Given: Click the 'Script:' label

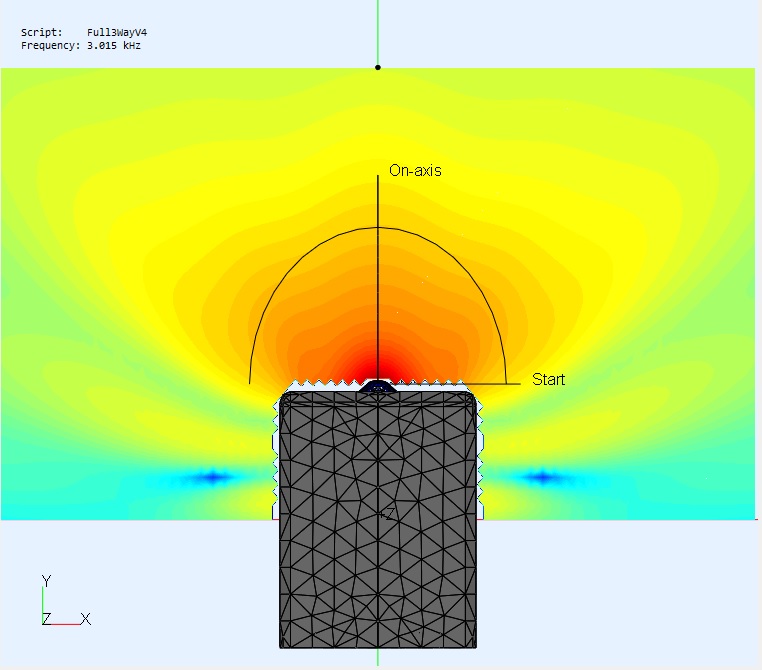Looking at the screenshot, I should click(x=42, y=33).
